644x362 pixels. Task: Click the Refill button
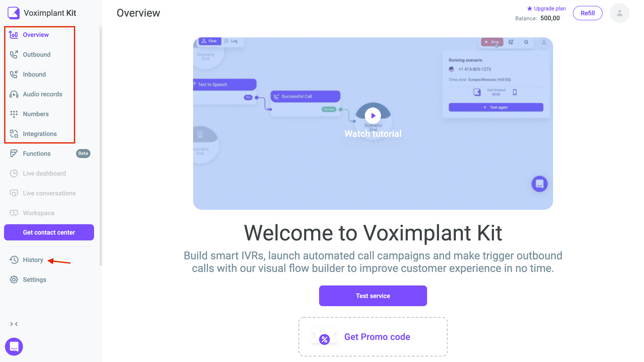coord(588,13)
